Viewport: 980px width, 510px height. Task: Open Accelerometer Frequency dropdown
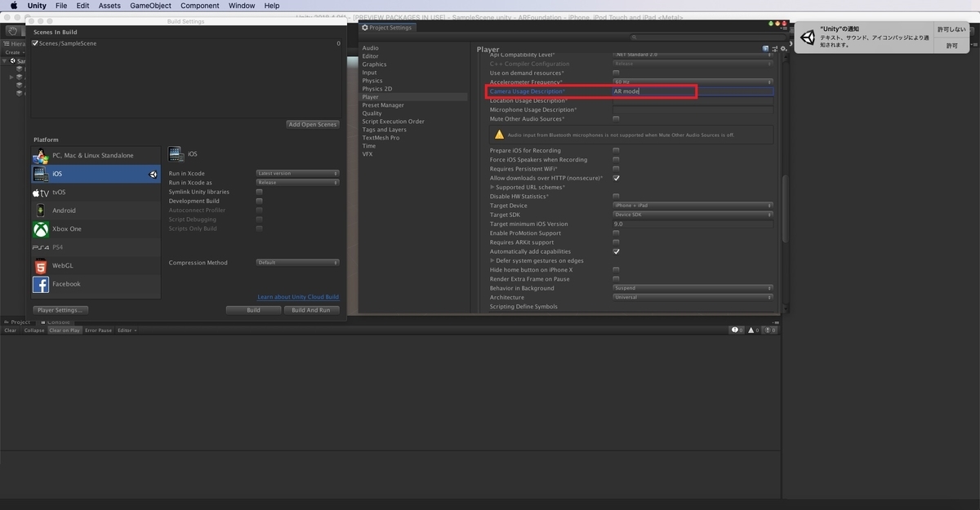(693, 82)
